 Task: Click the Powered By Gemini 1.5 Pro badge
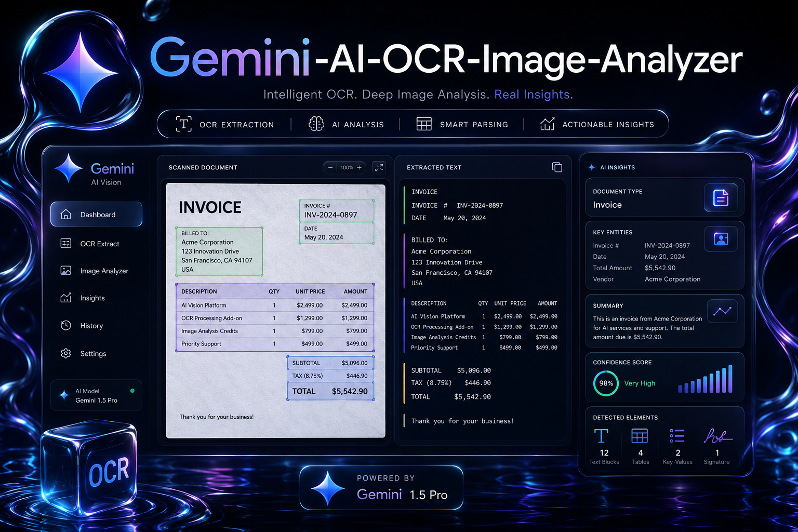[x=381, y=487]
